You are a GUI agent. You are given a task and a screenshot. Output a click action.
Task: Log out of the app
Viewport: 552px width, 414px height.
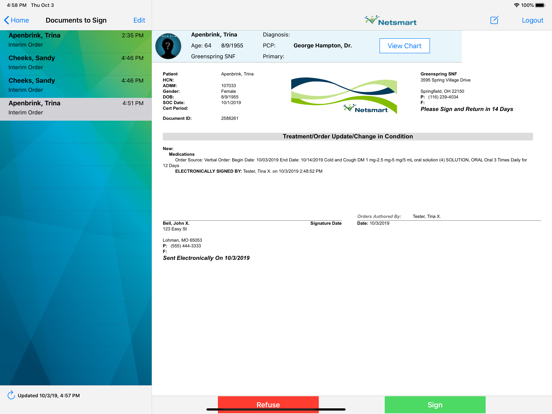coord(532,20)
